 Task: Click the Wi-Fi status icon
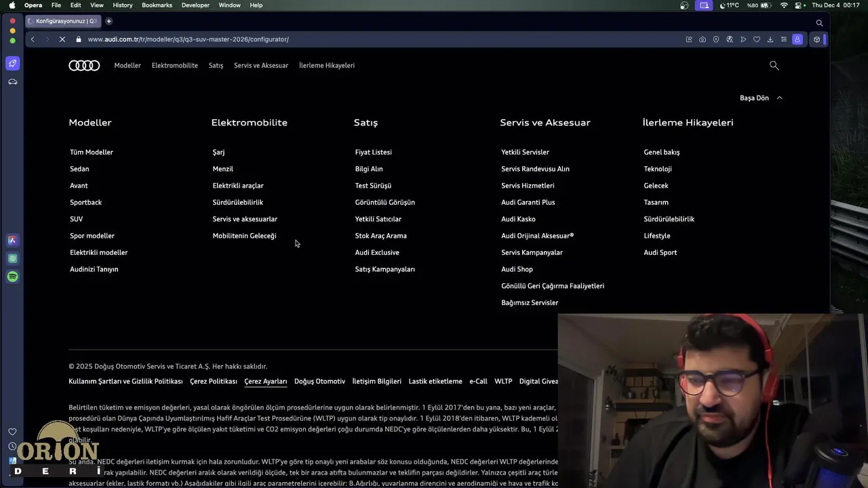pyautogui.click(x=784, y=5)
